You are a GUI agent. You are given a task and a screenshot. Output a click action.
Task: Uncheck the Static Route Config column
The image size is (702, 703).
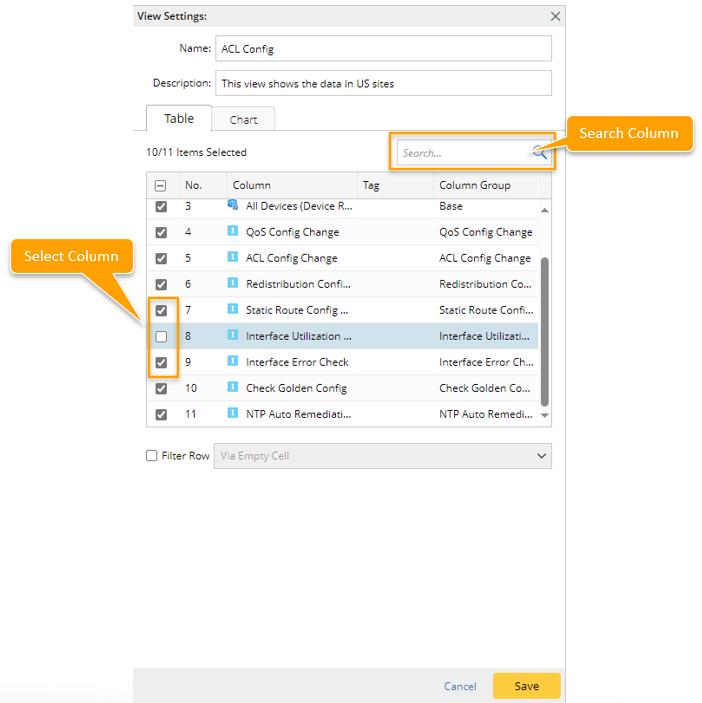coord(161,310)
